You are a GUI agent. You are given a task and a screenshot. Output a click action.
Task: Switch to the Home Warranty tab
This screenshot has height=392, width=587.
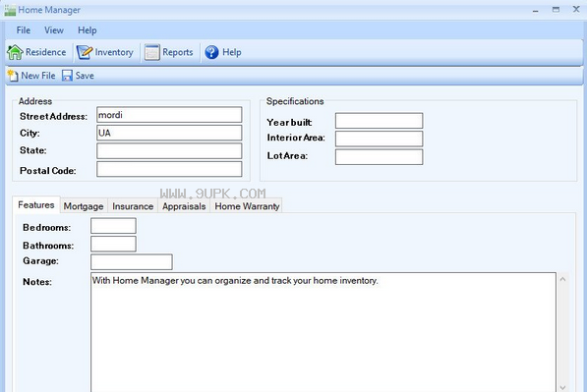pyautogui.click(x=247, y=206)
